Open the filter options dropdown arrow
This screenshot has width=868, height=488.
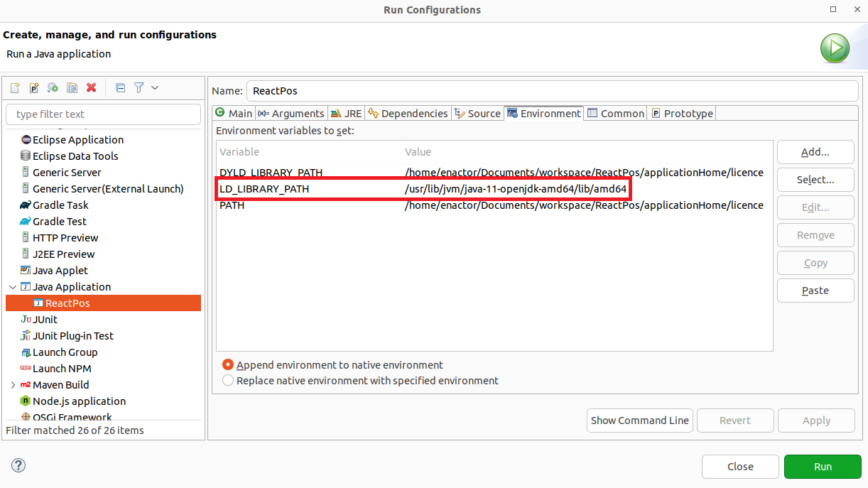pos(155,87)
